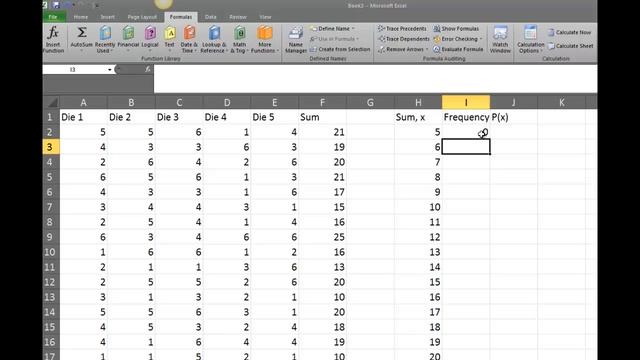The image size is (640, 360).
Task: Expand the Name Box dropdown arrow
Action: [109, 70]
